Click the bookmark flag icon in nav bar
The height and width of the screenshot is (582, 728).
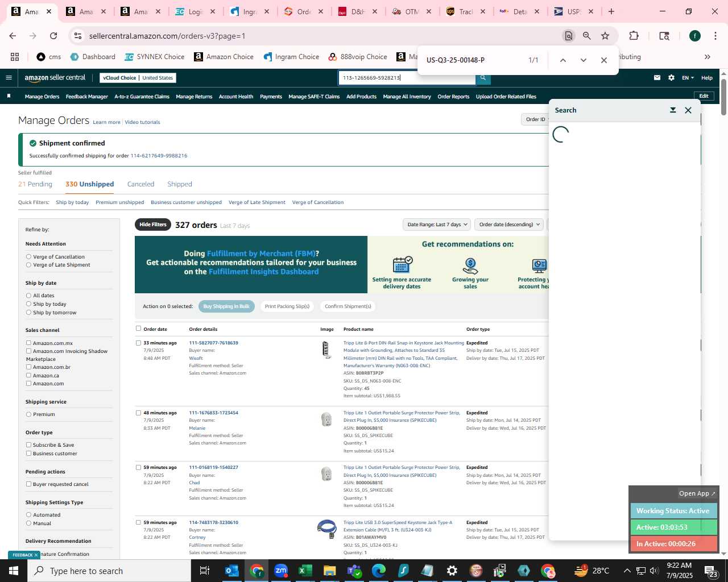pos(9,97)
